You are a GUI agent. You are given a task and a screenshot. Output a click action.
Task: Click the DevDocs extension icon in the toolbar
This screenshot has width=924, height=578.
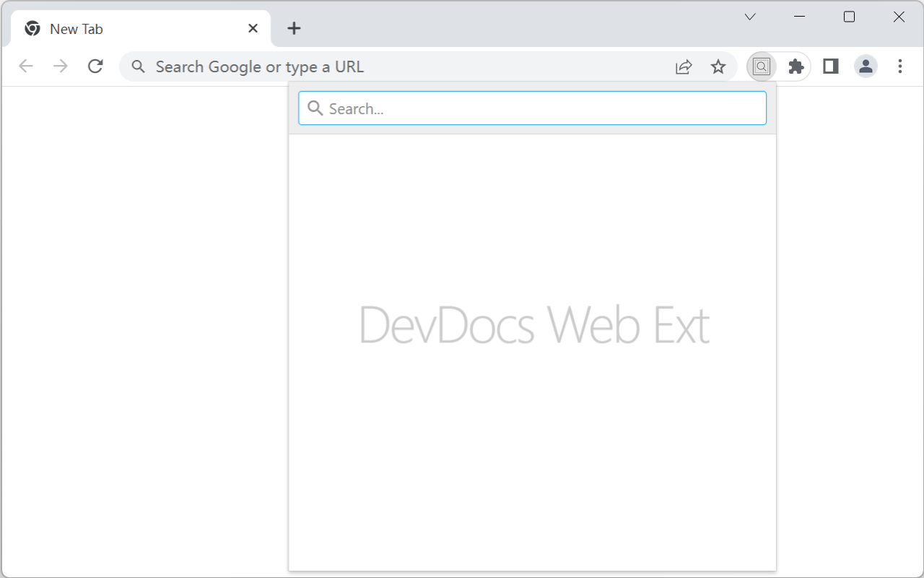pos(761,66)
